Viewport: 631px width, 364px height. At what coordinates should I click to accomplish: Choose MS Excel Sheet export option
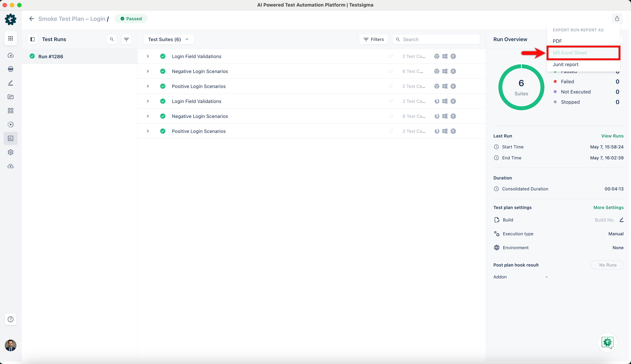tap(584, 53)
